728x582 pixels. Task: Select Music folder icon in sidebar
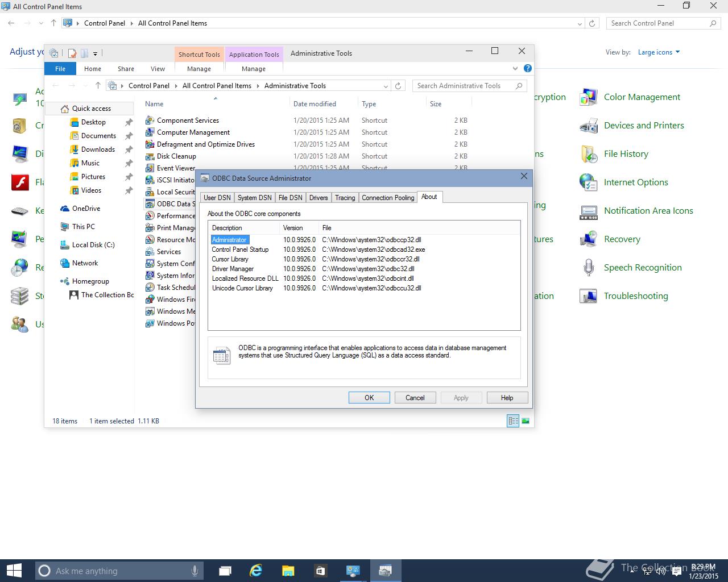[74, 163]
